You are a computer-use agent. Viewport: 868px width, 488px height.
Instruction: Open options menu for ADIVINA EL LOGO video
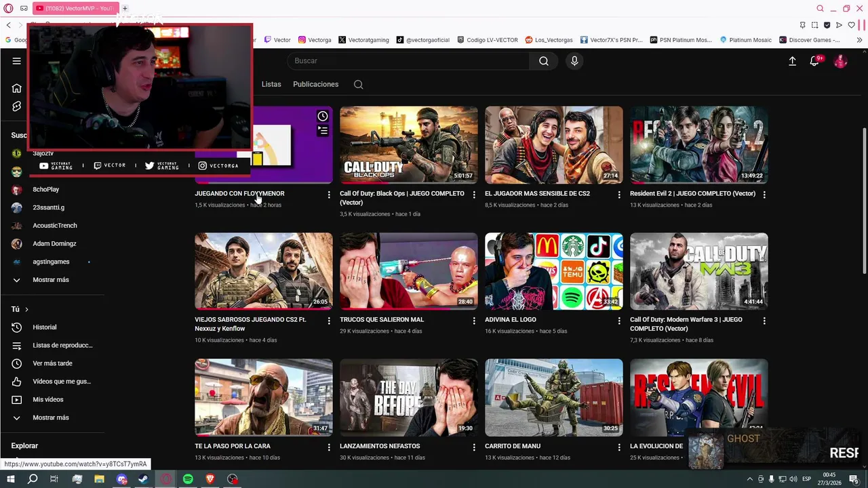[x=619, y=321]
